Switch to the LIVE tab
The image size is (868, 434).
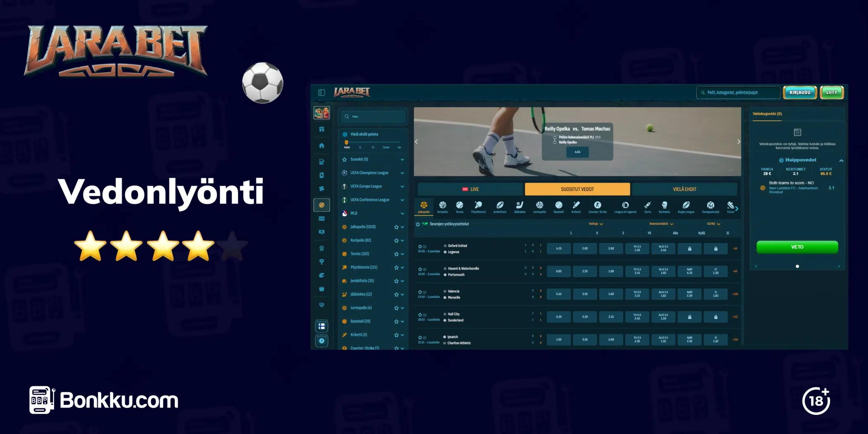coord(470,189)
